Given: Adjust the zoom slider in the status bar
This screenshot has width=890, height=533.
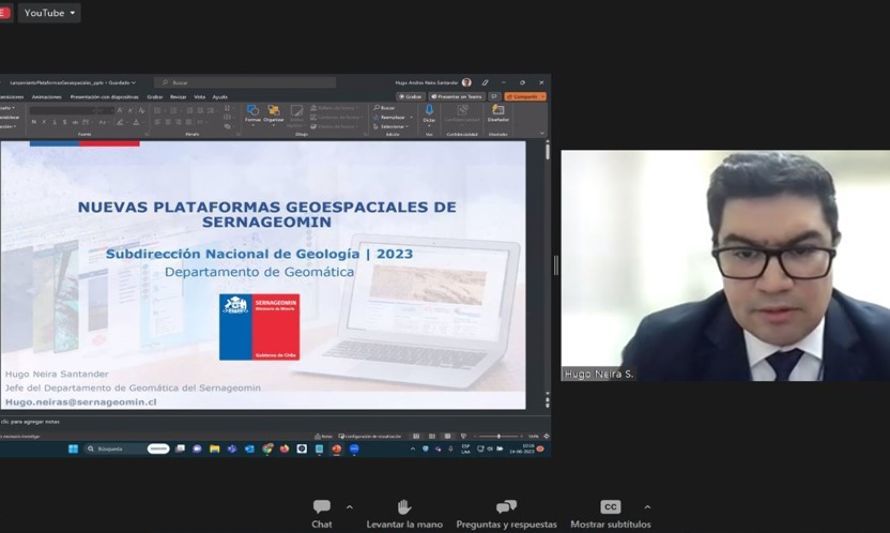Looking at the screenshot, I should click(x=498, y=437).
